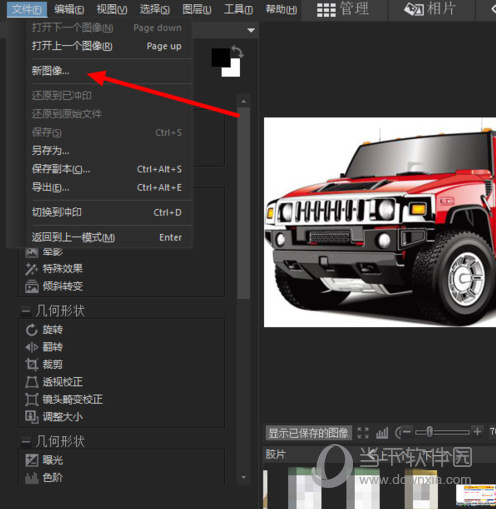Open the 文件 menu in menu bar

point(27,9)
